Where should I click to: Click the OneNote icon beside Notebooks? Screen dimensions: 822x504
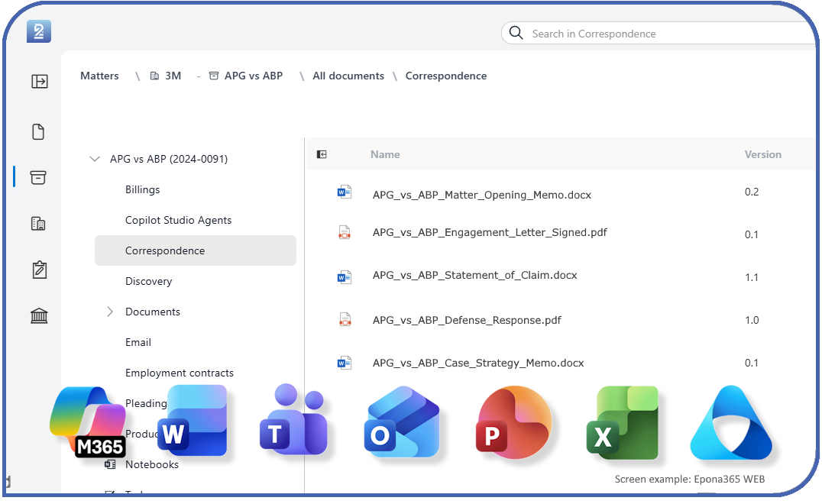(110, 464)
